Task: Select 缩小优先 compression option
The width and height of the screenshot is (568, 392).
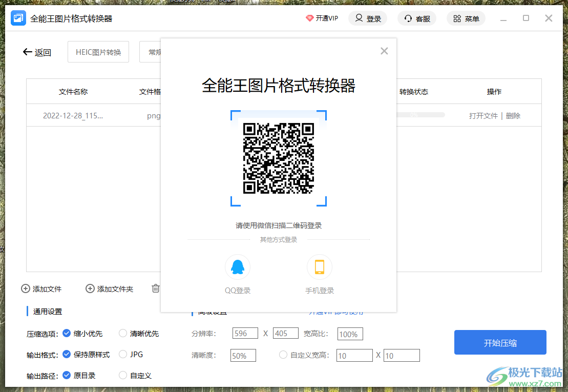Action: [x=67, y=333]
